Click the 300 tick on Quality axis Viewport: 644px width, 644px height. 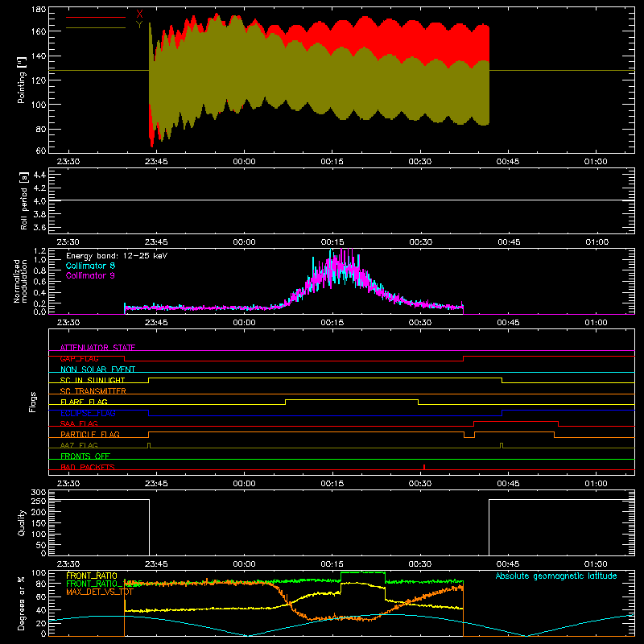(39, 493)
